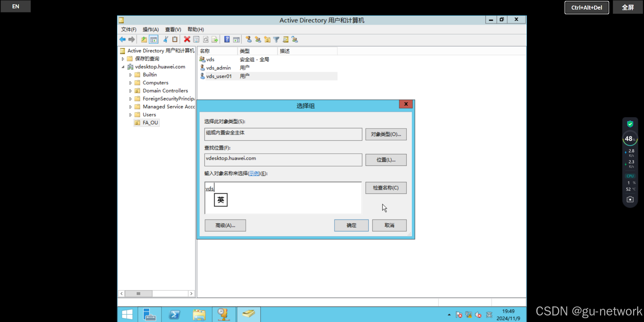This screenshot has width=644, height=322.
Task: Click the red Delete X icon
Action: (x=187, y=40)
